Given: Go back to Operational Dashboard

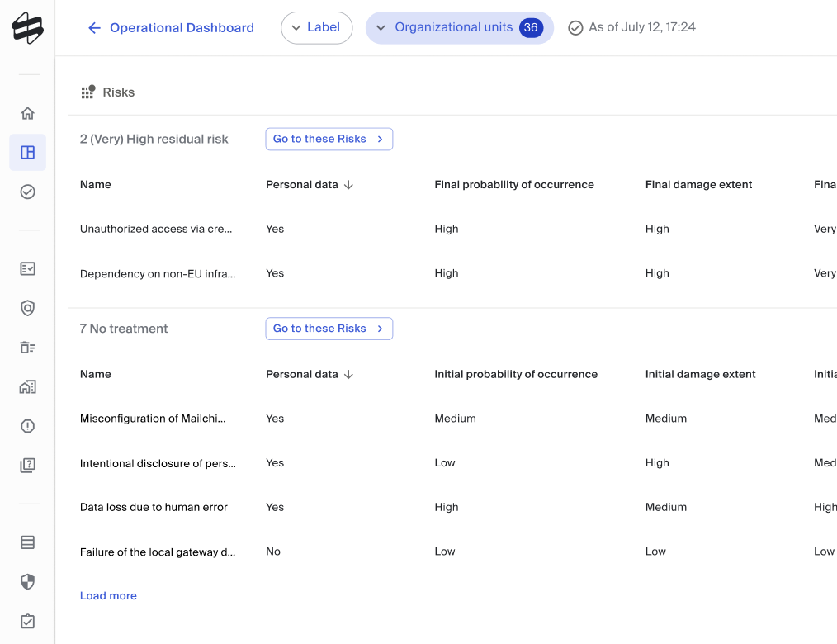Looking at the screenshot, I should pos(182,28).
